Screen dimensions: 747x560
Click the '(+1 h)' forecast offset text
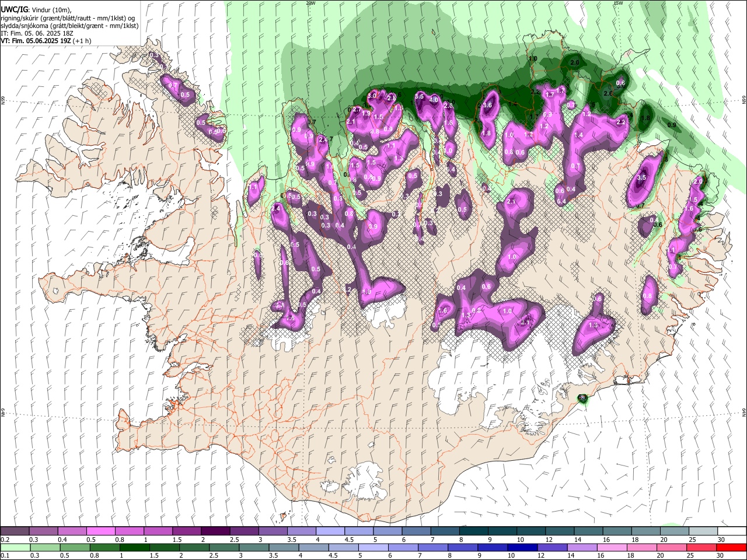[x=82, y=41]
